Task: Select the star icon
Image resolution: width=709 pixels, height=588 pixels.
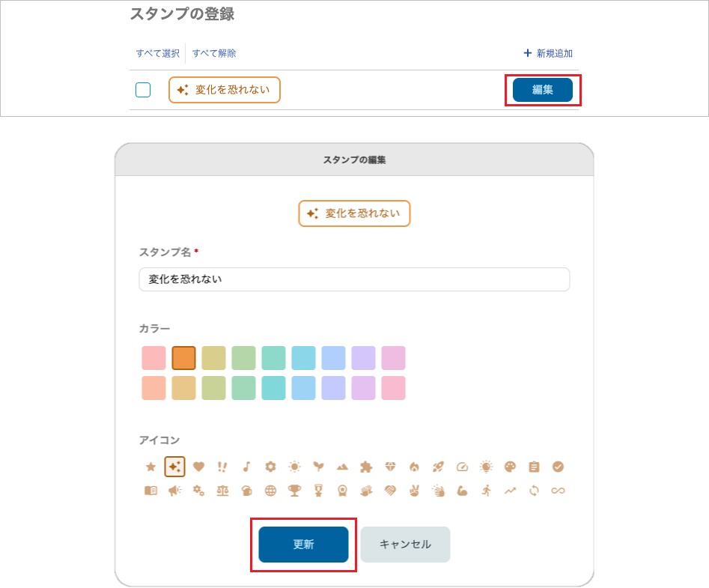Action: pyautogui.click(x=150, y=466)
